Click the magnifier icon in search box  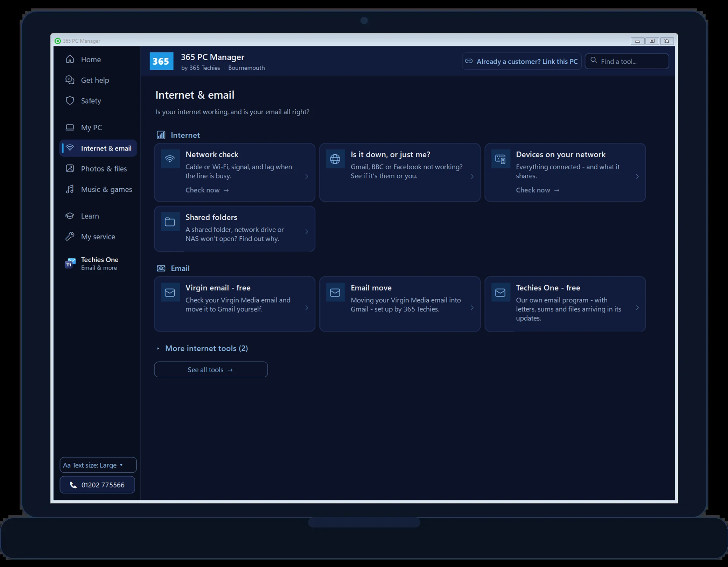tap(594, 61)
